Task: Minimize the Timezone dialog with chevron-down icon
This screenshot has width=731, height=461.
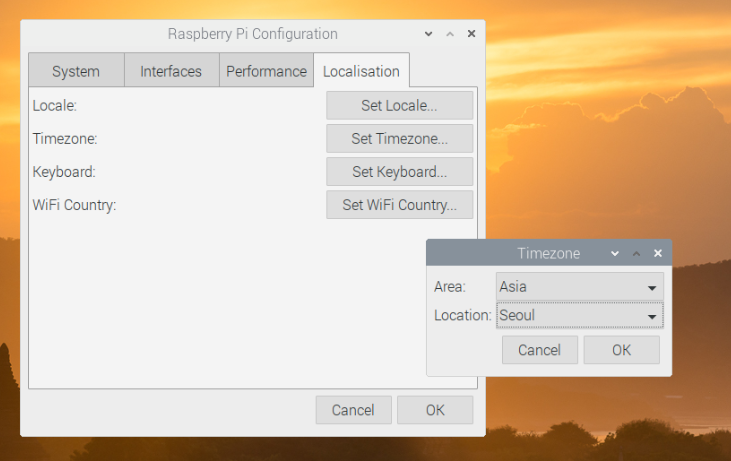Action: (615, 253)
